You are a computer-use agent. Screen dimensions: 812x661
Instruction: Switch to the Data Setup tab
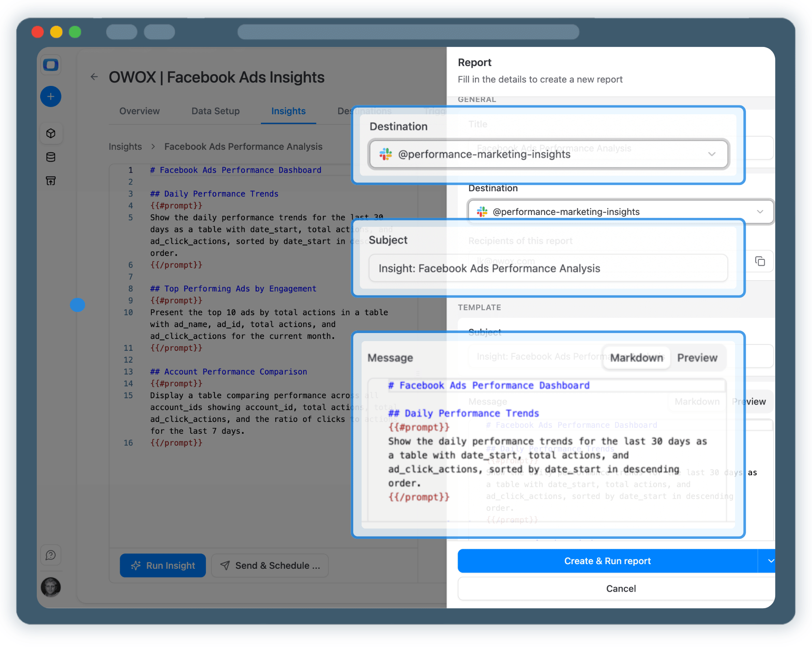coord(215,111)
